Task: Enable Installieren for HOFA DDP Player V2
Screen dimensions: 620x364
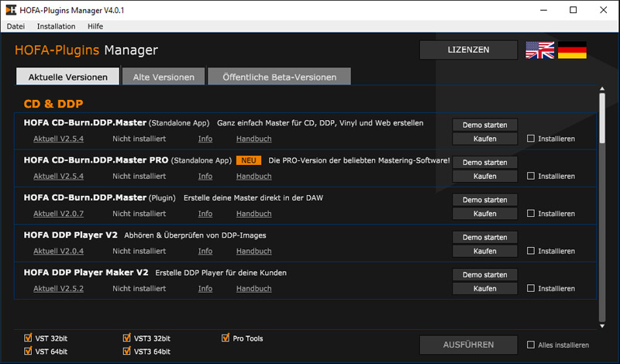Action: [x=531, y=251]
